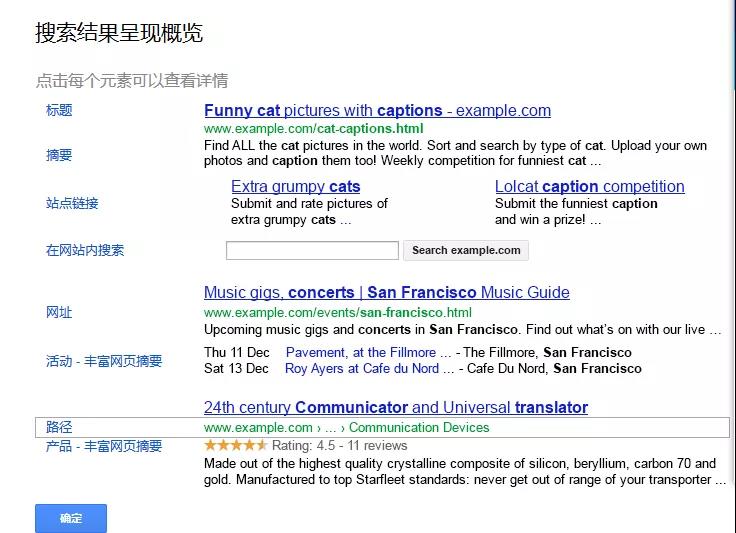Click the Rating: 4.5 - 11 reviews text
The height and width of the screenshot is (533, 736).
(x=339, y=445)
